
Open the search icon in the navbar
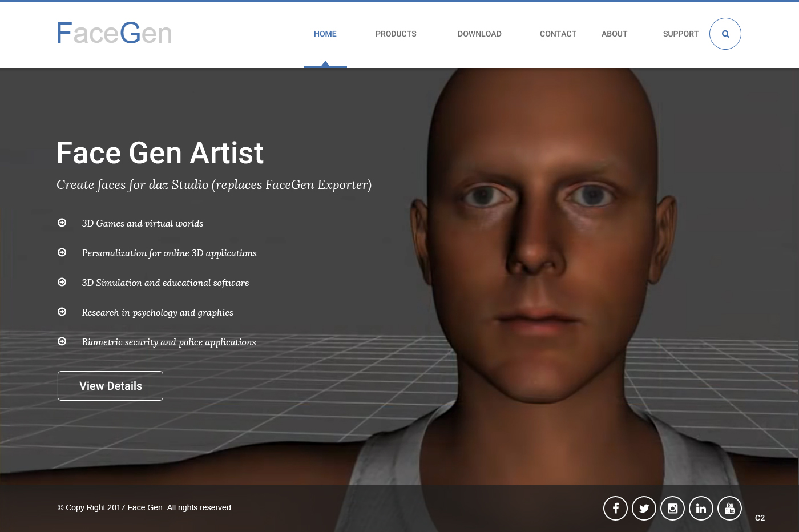pos(725,34)
